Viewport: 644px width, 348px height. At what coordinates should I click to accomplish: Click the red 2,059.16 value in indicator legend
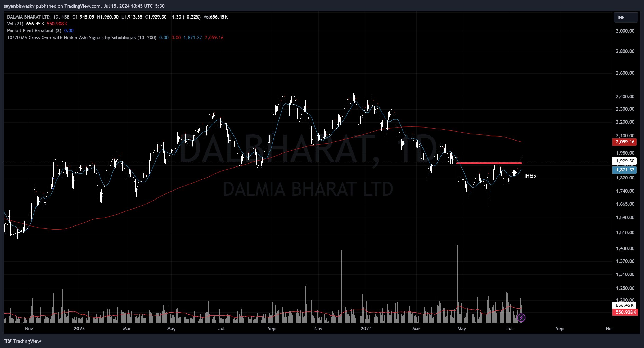pyautogui.click(x=214, y=38)
